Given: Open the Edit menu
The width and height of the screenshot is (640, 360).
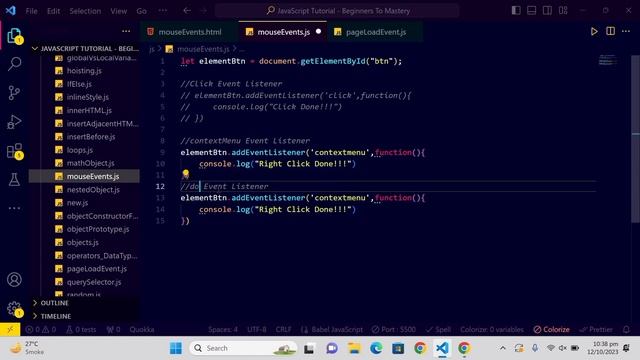Looking at the screenshot, I should 53,11.
